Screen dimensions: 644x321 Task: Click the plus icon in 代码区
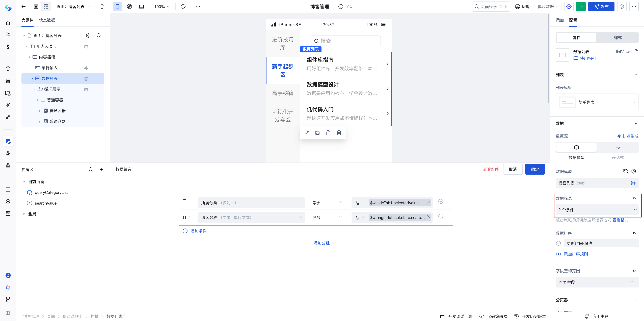[102, 170]
